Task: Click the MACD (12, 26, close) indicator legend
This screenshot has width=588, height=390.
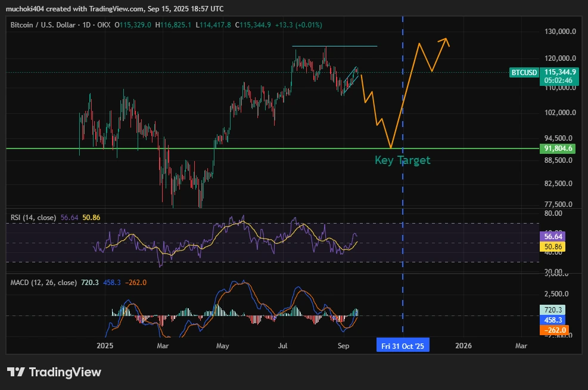Action: point(43,283)
